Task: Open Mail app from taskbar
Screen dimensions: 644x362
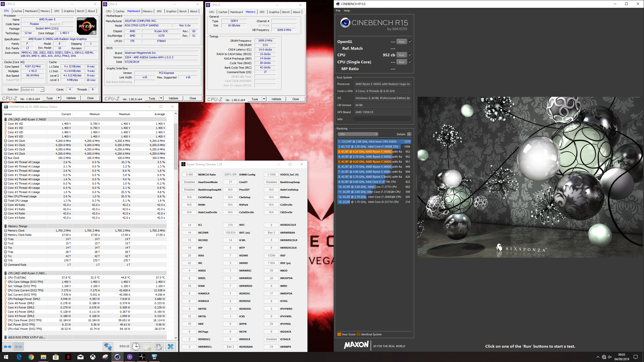Action: (x=80, y=357)
